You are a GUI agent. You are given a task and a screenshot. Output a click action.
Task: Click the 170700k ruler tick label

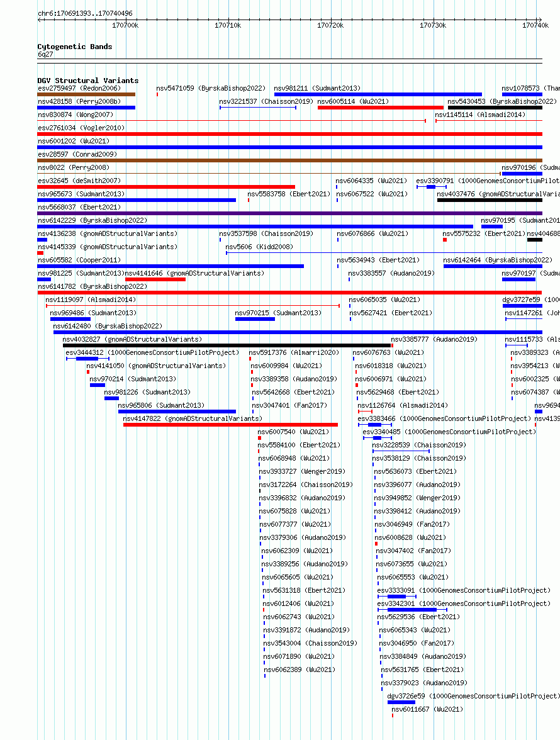click(125, 25)
